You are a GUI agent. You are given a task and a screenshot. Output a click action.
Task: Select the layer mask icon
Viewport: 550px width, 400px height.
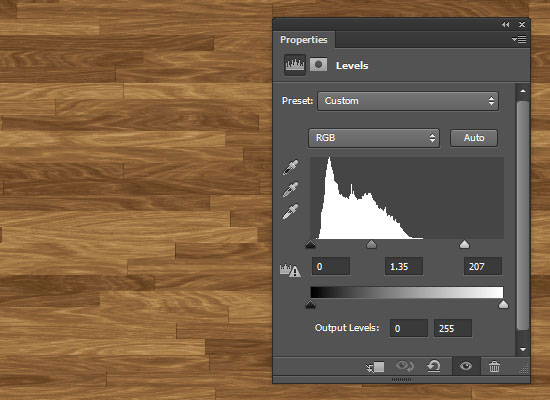(318, 65)
